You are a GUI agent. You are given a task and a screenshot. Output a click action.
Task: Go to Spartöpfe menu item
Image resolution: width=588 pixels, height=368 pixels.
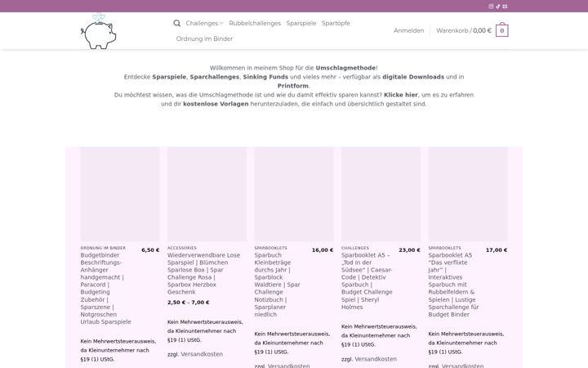pos(336,23)
